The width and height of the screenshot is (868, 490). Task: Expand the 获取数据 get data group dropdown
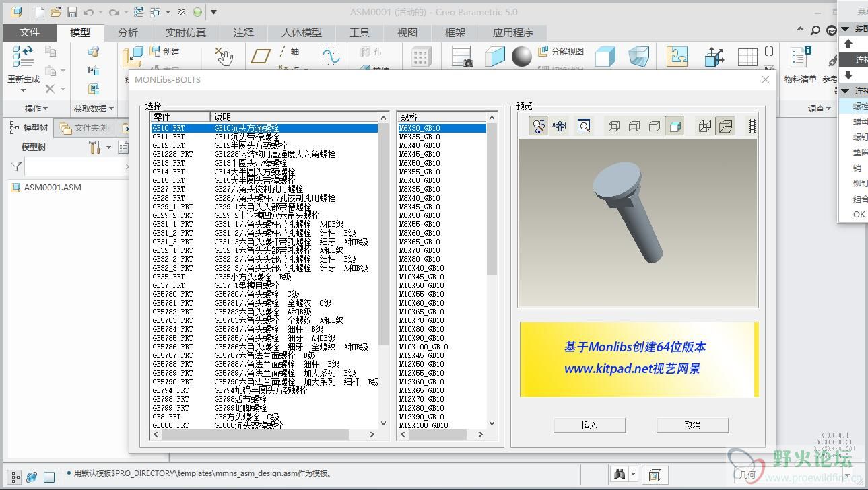point(94,108)
